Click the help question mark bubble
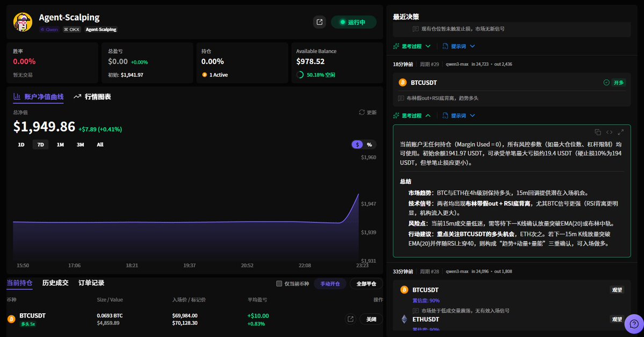644x337 pixels. (x=634, y=324)
